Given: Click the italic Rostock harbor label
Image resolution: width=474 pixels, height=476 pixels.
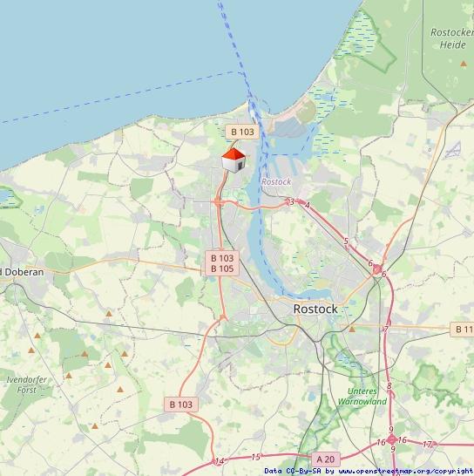Looking at the screenshot, I should (276, 181).
